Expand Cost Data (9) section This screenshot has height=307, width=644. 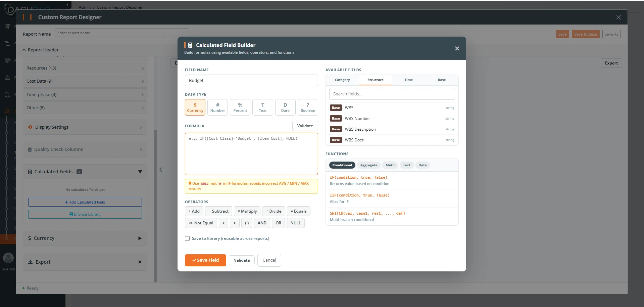pyautogui.click(x=85, y=81)
